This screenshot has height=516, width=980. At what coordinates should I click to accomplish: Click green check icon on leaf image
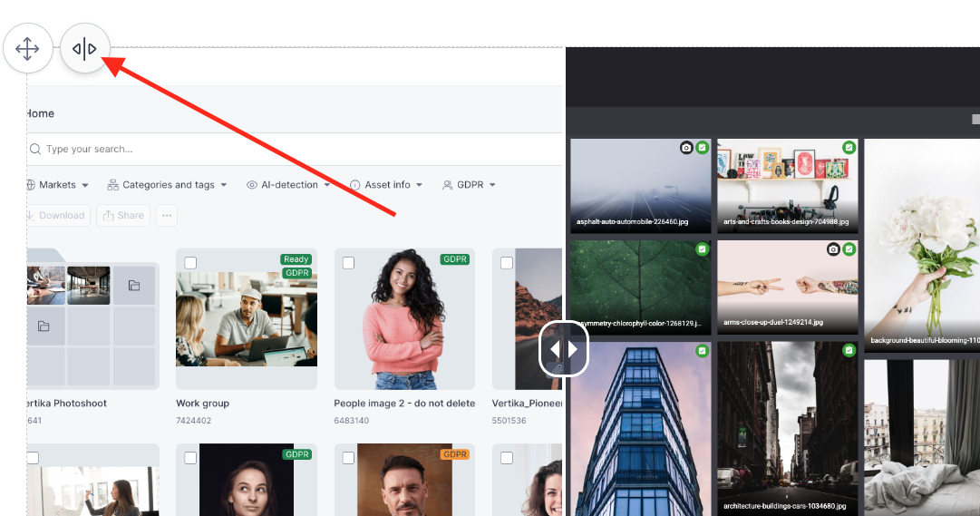pos(702,248)
